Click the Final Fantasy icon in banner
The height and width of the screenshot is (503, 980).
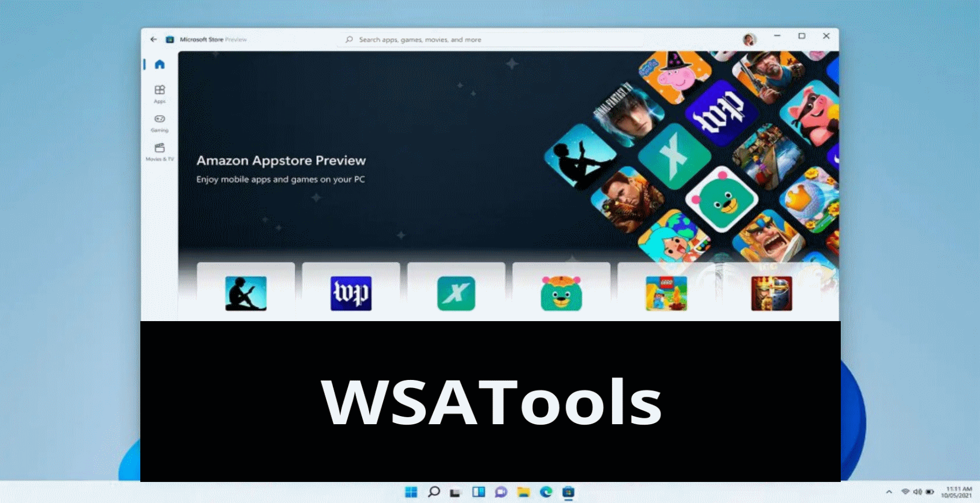[629, 114]
